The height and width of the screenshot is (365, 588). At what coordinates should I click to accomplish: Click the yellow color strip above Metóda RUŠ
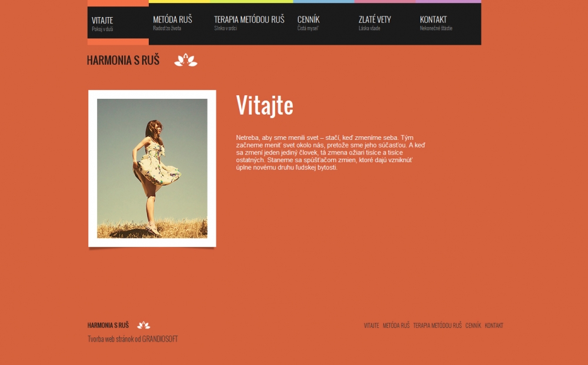tap(179, 2)
